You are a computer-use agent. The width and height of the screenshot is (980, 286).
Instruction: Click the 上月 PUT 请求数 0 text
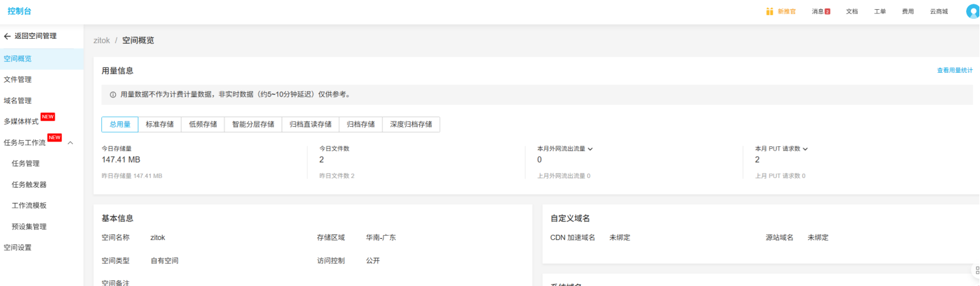point(780,176)
